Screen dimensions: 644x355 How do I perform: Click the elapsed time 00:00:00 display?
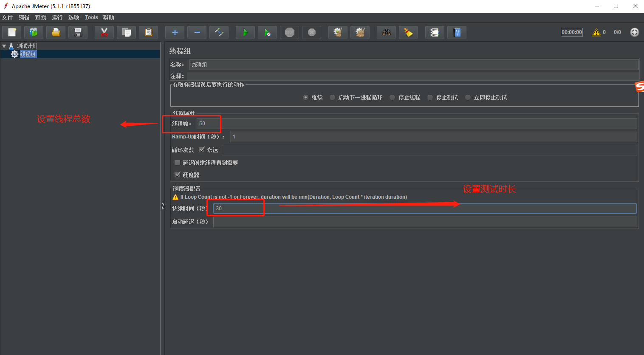[x=572, y=32]
